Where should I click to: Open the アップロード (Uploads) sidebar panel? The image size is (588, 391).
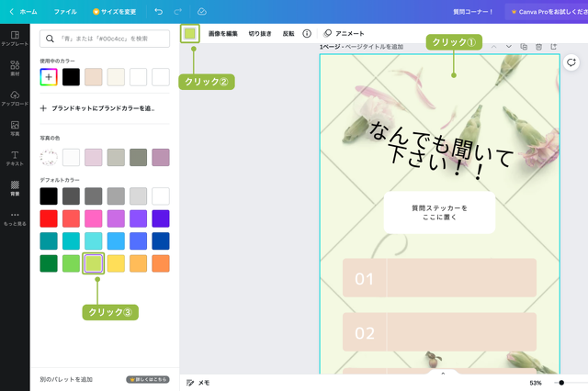coord(15,98)
